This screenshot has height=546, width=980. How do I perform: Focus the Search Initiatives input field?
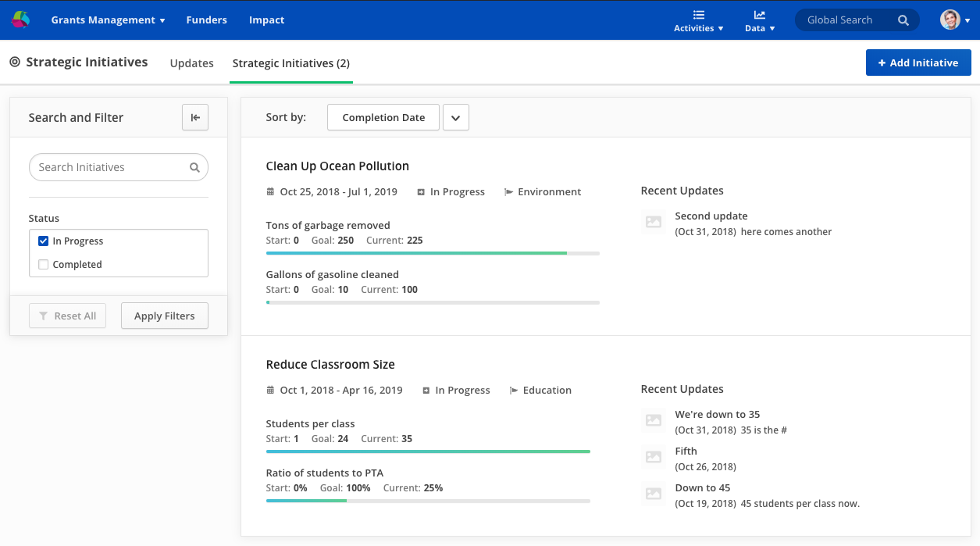tap(119, 167)
